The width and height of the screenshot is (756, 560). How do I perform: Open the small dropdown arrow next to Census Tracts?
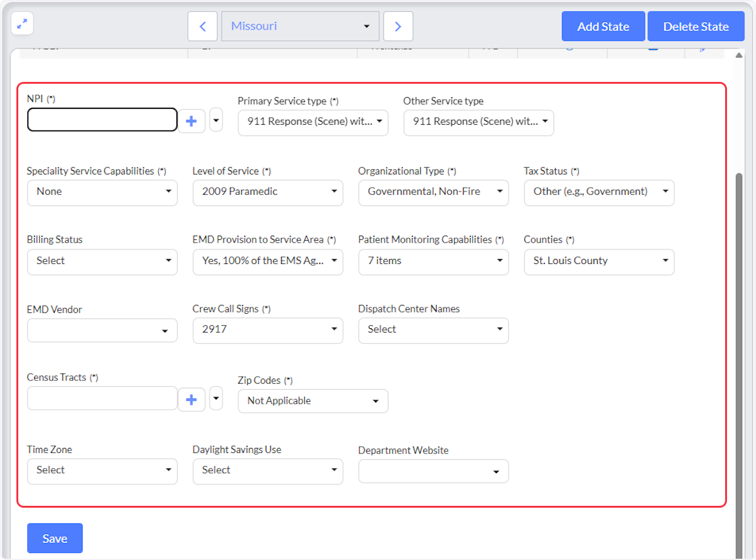(216, 398)
